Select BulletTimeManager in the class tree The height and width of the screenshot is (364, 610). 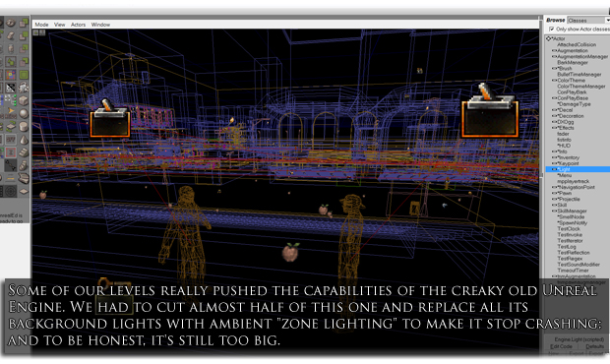(579, 75)
